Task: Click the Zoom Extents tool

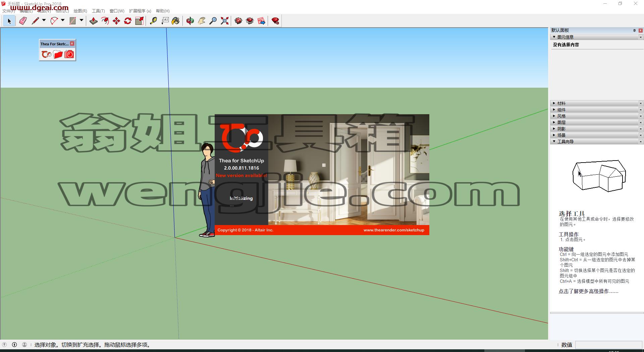Action: (x=225, y=21)
